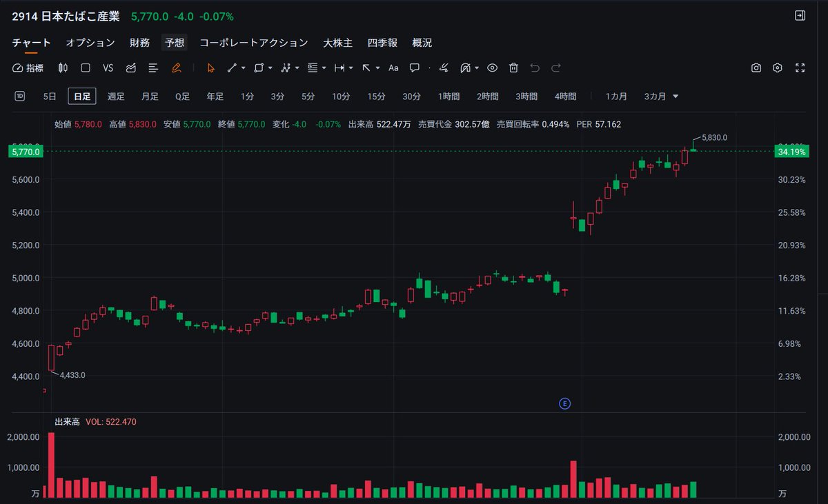Switch to the コーポレートアクション tab
Screen dimensions: 828x504
(254, 43)
